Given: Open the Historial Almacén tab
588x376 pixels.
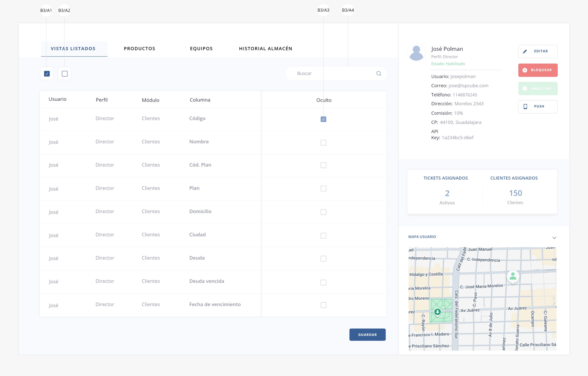Looking at the screenshot, I should tap(266, 49).
